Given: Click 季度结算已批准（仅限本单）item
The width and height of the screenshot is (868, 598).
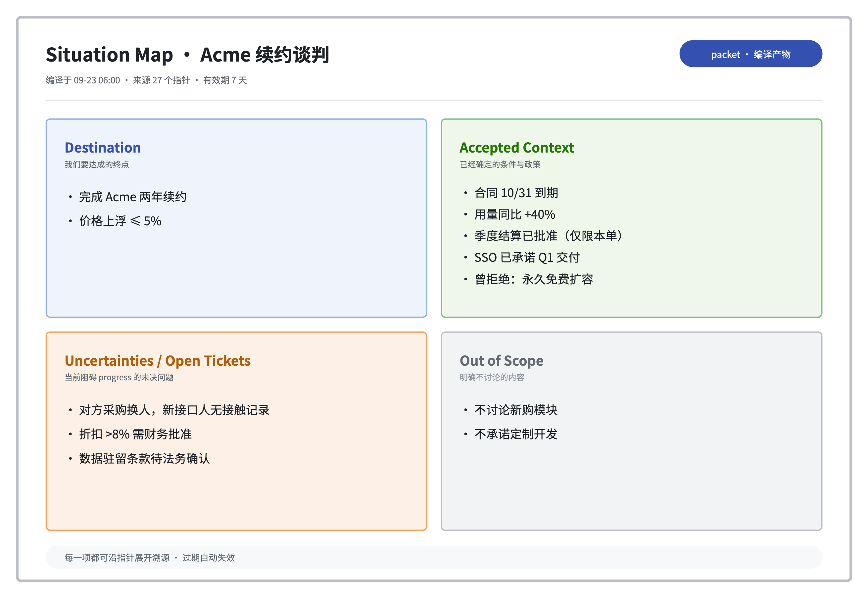Looking at the screenshot, I should 548,236.
